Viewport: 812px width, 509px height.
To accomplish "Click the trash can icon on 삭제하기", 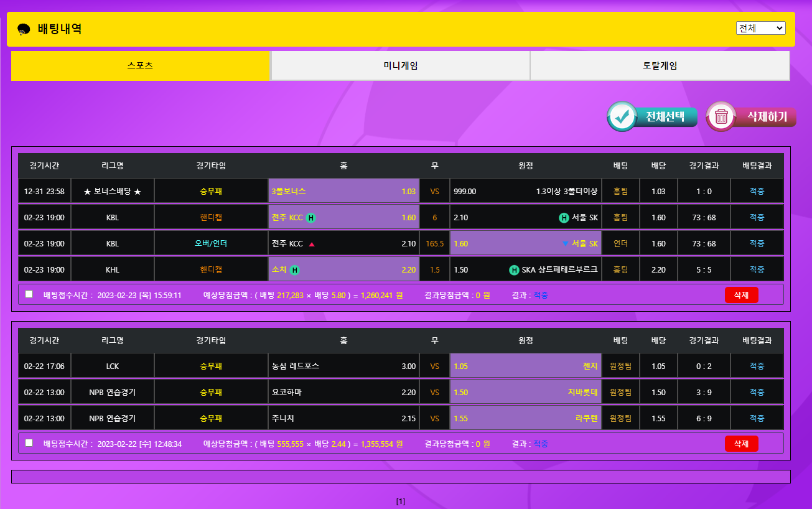I will [x=721, y=116].
